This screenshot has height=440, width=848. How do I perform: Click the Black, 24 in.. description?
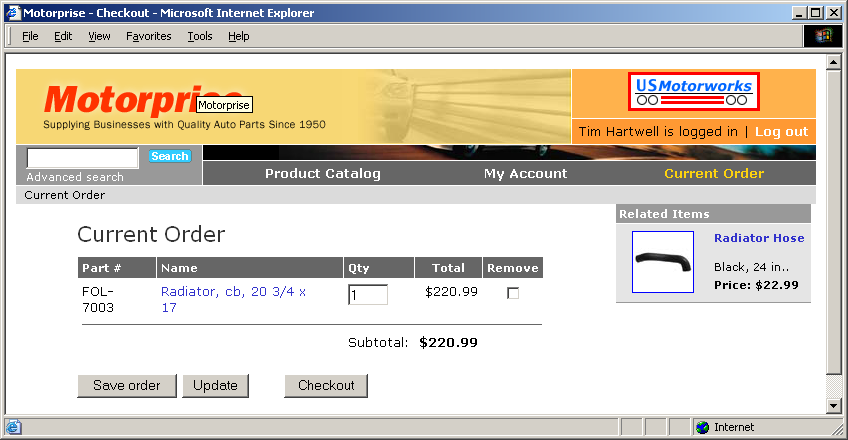[751, 267]
